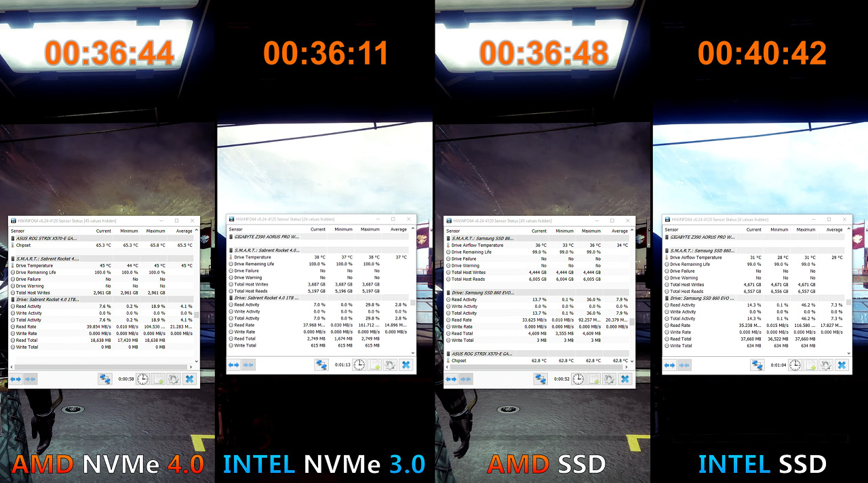This screenshot has width=868, height=483.
Task: Collapse Drive: Sabrent Rocket 4.0 1TB group, AMD NVMe window
Action: 101,299
